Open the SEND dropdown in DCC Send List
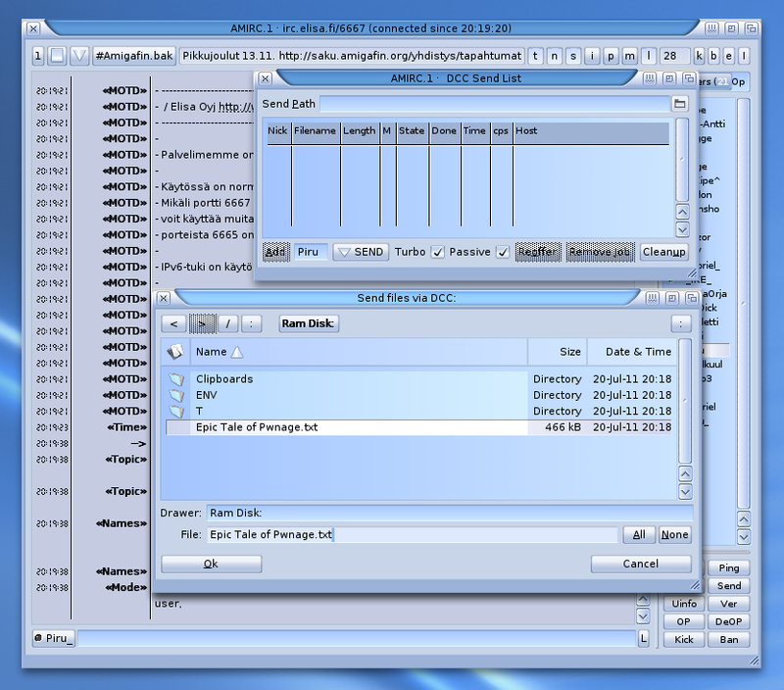Viewport: 784px width, 690px height. pyautogui.click(x=361, y=252)
